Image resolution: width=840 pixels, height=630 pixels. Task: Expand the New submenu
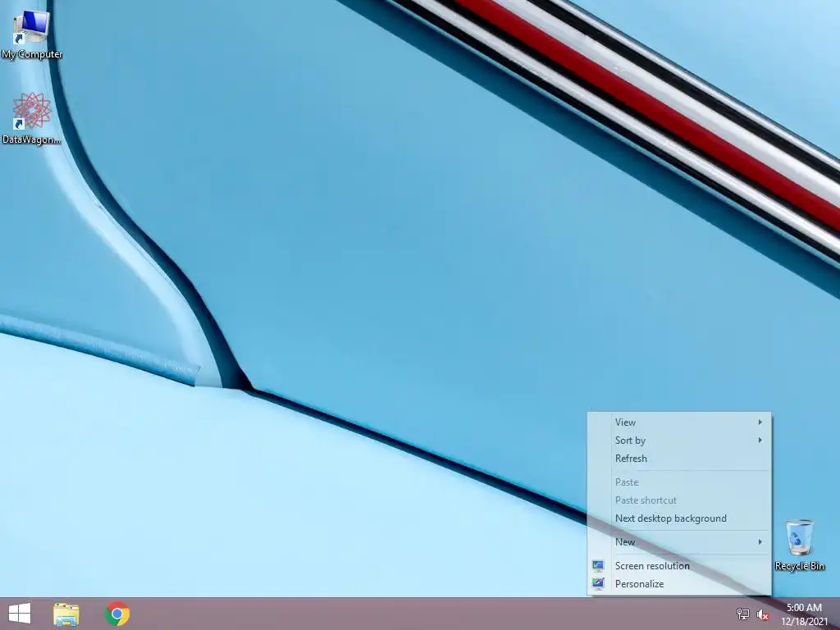pos(679,542)
